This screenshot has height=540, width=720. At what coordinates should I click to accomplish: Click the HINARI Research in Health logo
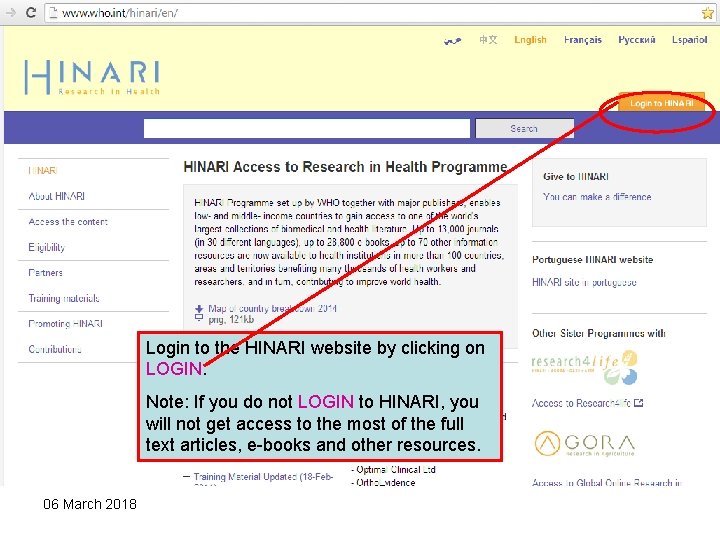pos(92,77)
